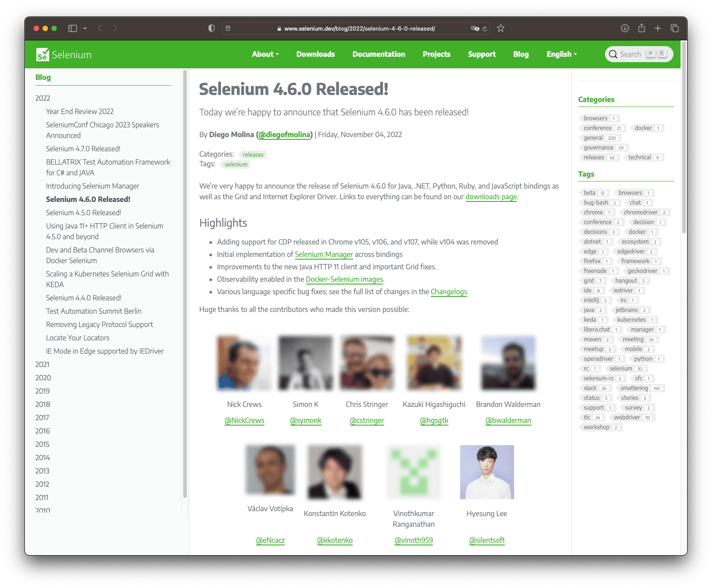The image size is (712, 588).
Task: Go back with the browser back arrow
Action: pos(100,28)
